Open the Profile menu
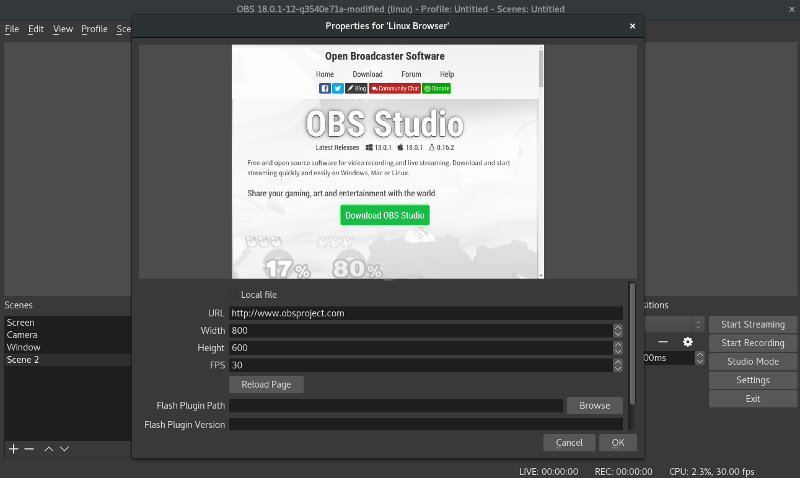The height and width of the screenshot is (478, 800). pos(94,29)
